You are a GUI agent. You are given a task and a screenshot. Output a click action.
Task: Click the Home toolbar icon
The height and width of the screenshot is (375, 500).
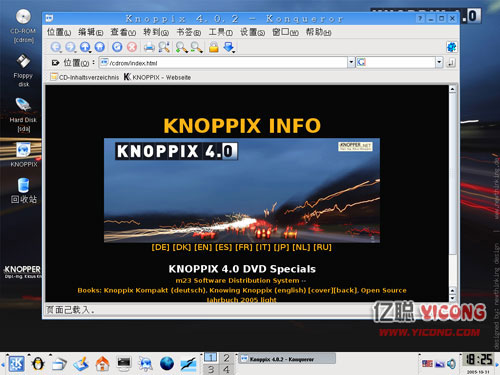click(x=100, y=47)
